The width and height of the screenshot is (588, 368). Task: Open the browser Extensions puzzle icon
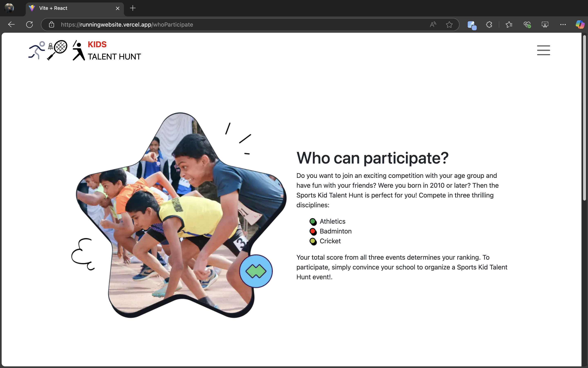click(489, 24)
